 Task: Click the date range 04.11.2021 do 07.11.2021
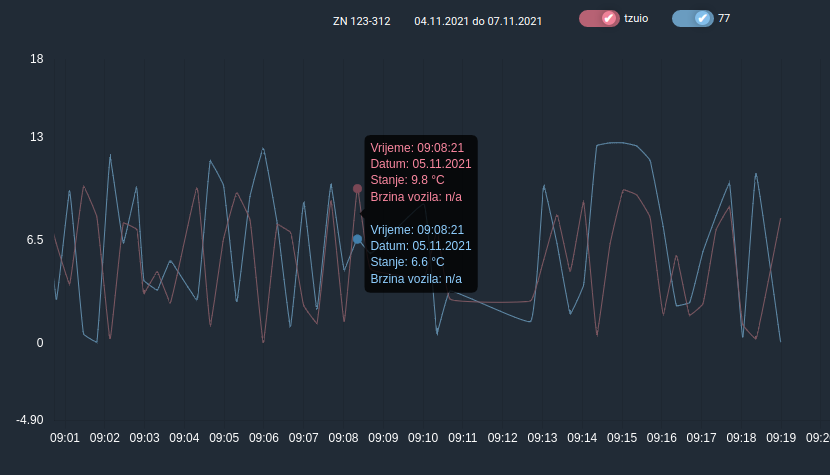point(478,22)
